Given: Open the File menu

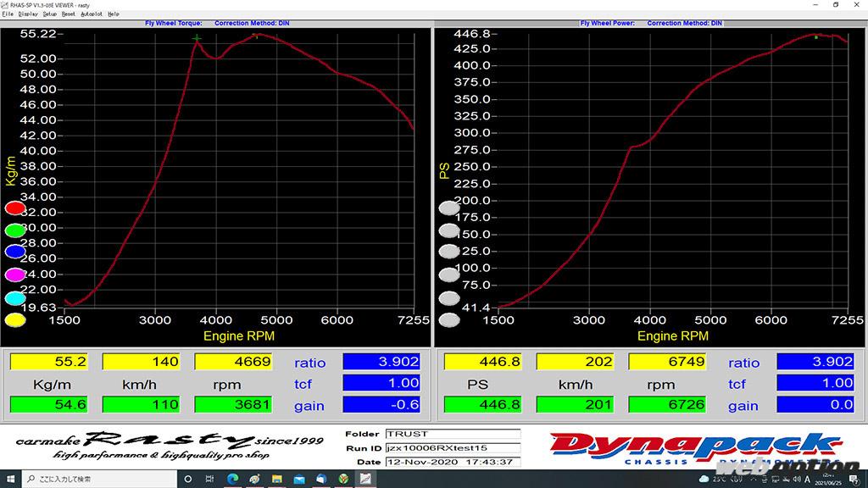Looking at the screenshot, I should tap(8, 14).
